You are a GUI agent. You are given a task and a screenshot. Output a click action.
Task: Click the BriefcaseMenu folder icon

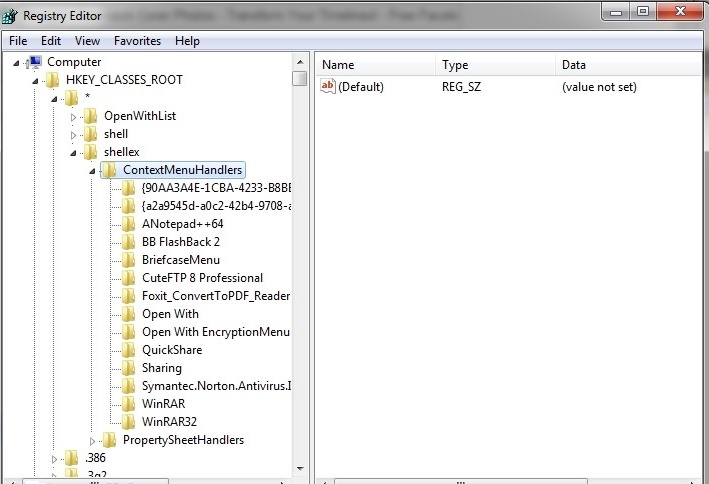pyautogui.click(x=128, y=260)
